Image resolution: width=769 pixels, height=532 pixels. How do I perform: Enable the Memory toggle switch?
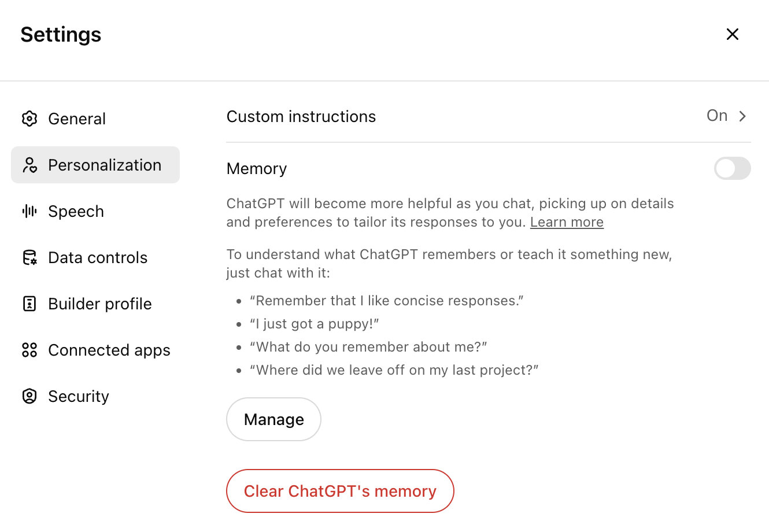coord(732,168)
